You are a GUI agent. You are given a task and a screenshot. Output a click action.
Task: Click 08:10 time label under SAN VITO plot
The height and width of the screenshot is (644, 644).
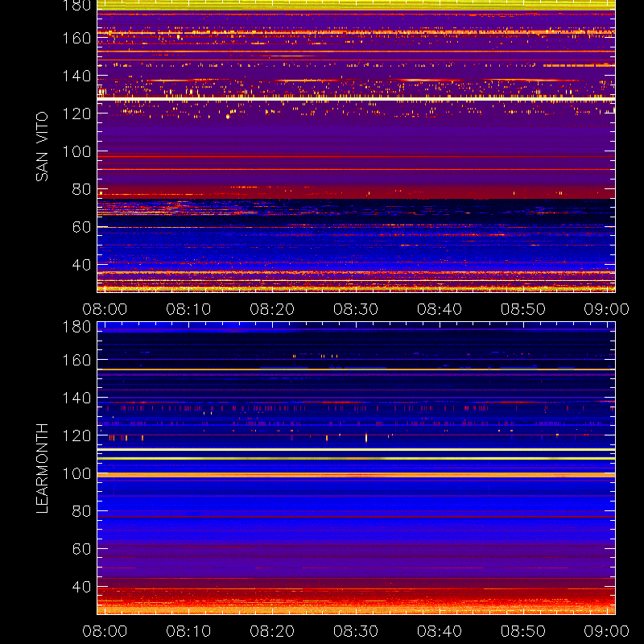[x=188, y=309]
